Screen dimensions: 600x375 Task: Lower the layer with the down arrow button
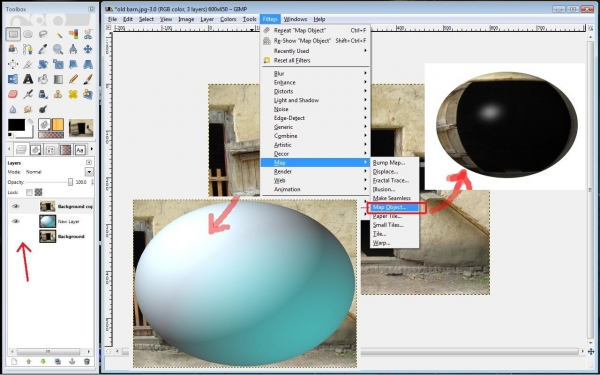coord(43,361)
